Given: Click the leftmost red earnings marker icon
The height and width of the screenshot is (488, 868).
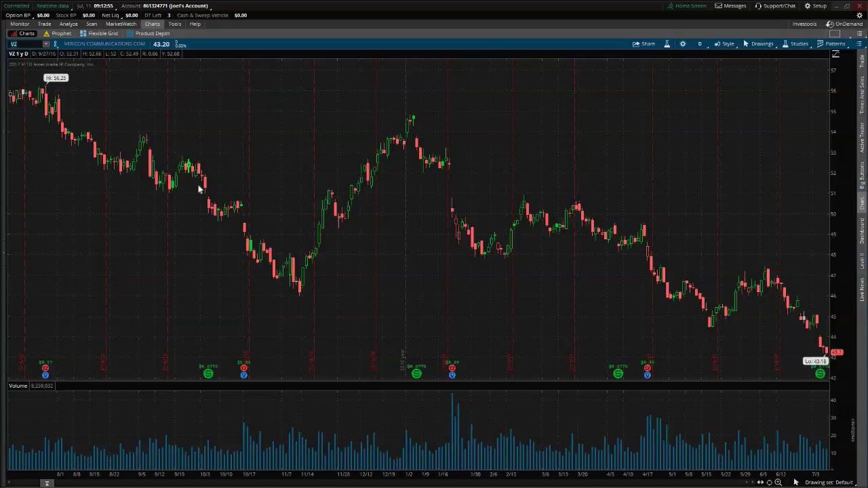Looking at the screenshot, I should pyautogui.click(x=45, y=368).
